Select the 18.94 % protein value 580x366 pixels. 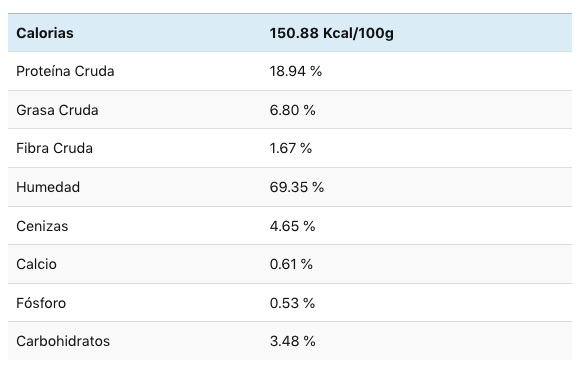tap(296, 71)
